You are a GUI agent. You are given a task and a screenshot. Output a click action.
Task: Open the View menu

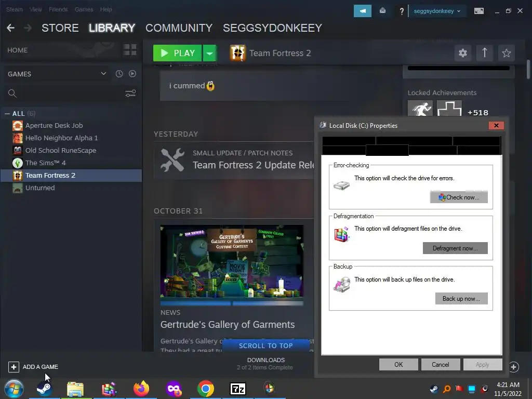[x=36, y=9]
